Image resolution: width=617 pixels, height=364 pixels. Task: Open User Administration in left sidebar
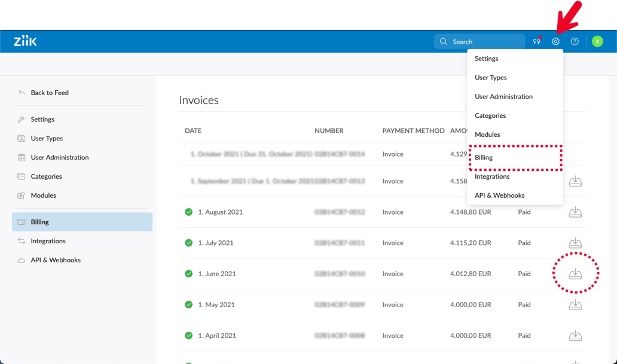tap(59, 157)
